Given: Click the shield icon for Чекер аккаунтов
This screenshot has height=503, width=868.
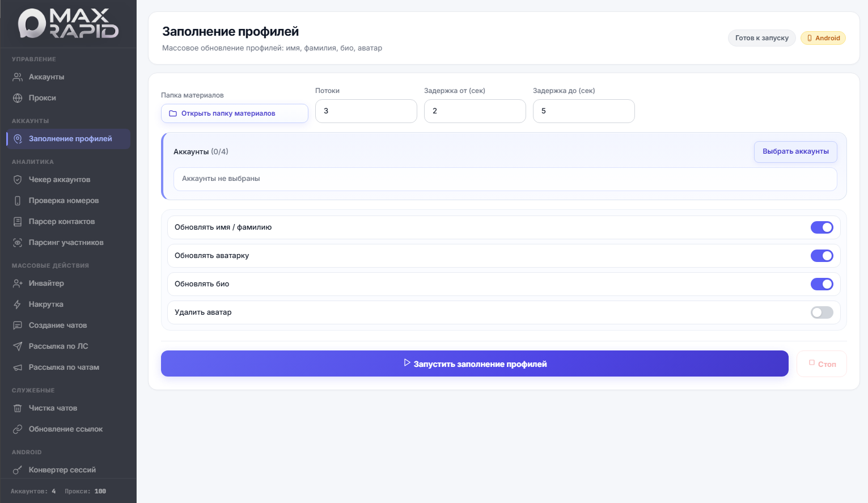Looking at the screenshot, I should pos(18,180).
